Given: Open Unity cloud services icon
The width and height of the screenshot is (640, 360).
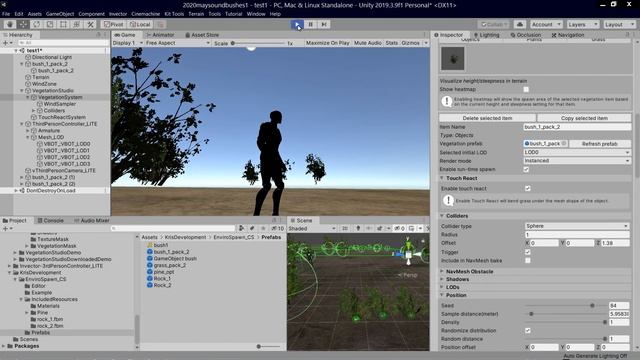Looking at the screenshot, I should pos(520,24).
